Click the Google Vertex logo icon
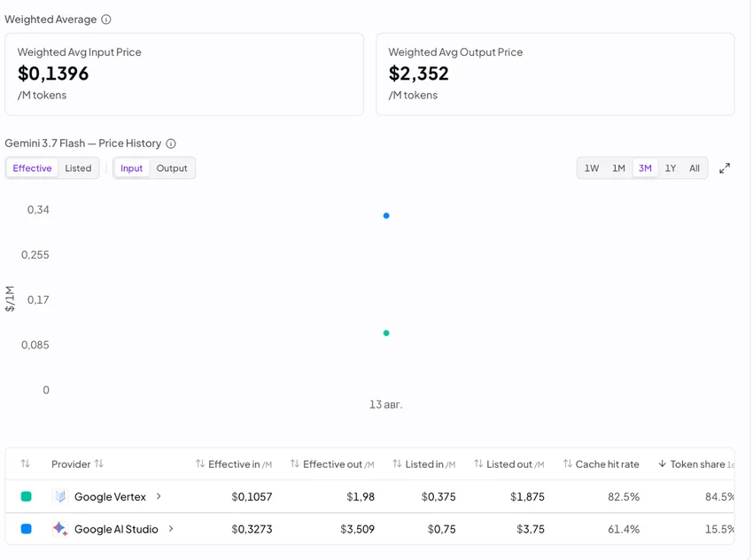 60,496
